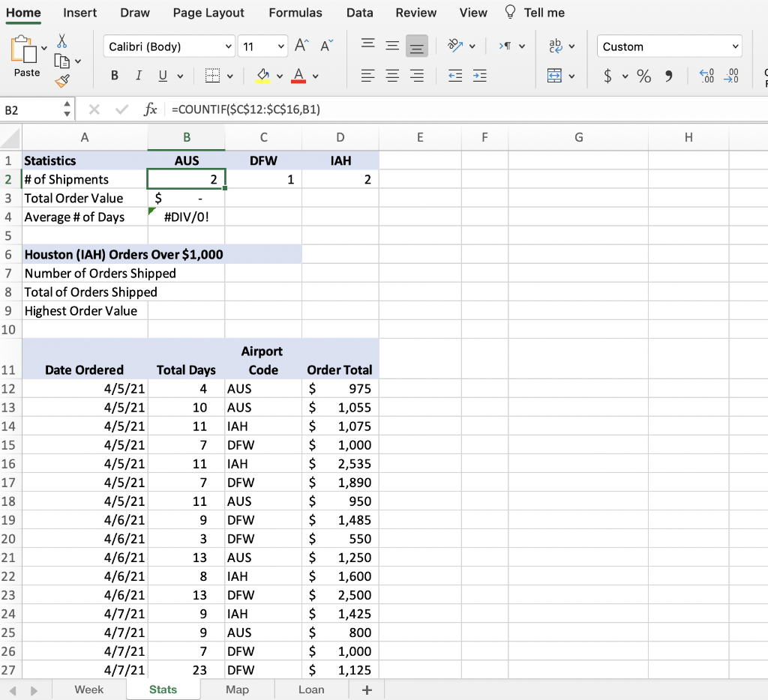This screenshot has height=700, width=768.
Task: Toggle Italic formatting
Action: pos(139,76)
